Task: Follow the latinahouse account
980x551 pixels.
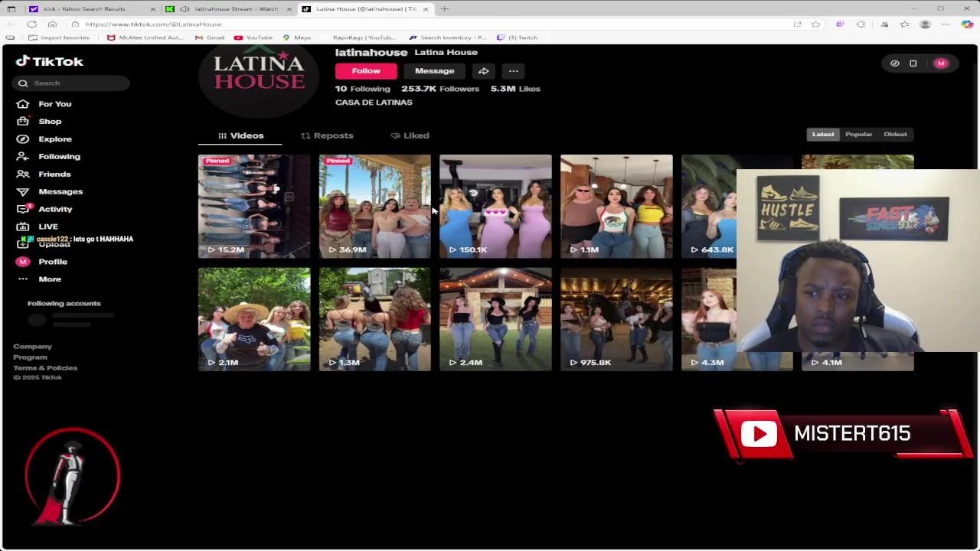Action: pyautogui.click(x=366, y=71)
